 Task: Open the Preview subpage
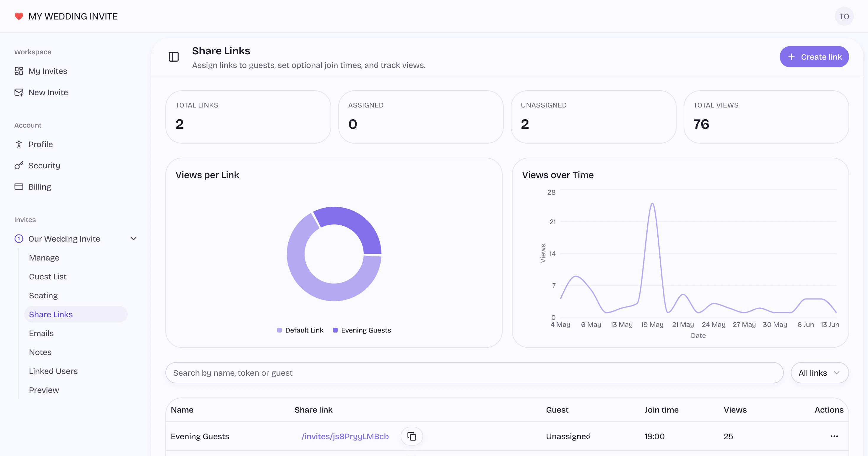click(44, 390)
